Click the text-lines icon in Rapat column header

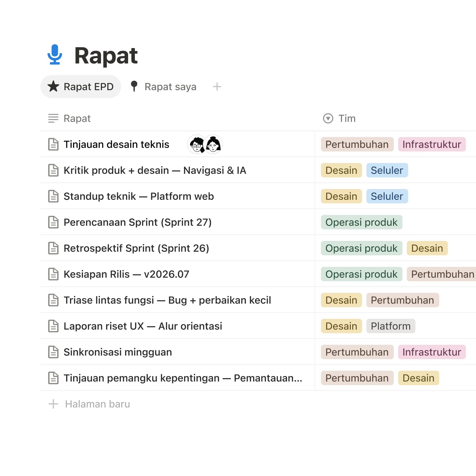[53, 118]
